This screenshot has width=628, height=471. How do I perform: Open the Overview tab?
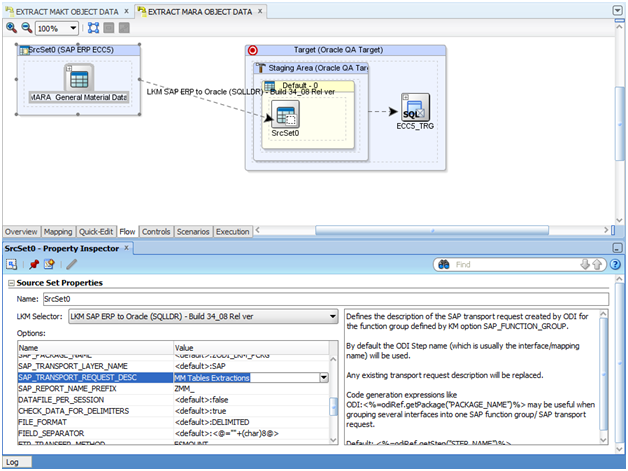point(21,231)
